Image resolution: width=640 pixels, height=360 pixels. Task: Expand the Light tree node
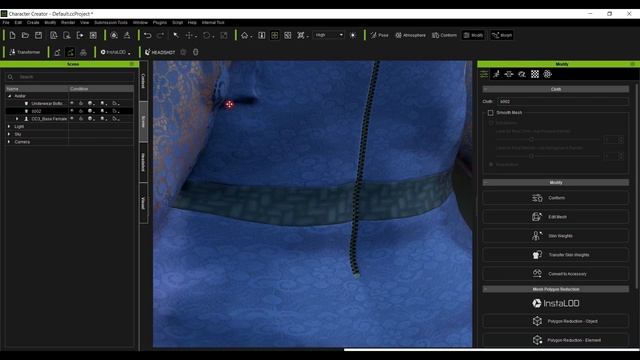point(9,127)
